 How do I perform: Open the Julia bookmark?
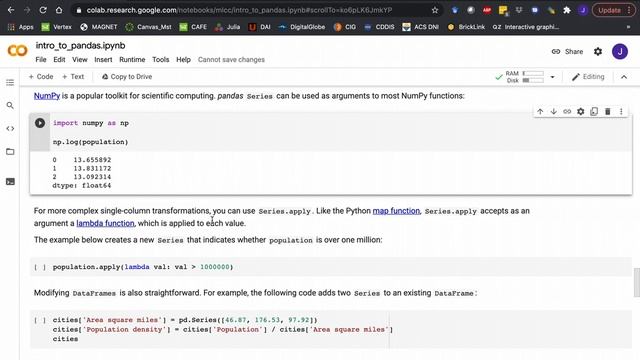coord(227,27)
